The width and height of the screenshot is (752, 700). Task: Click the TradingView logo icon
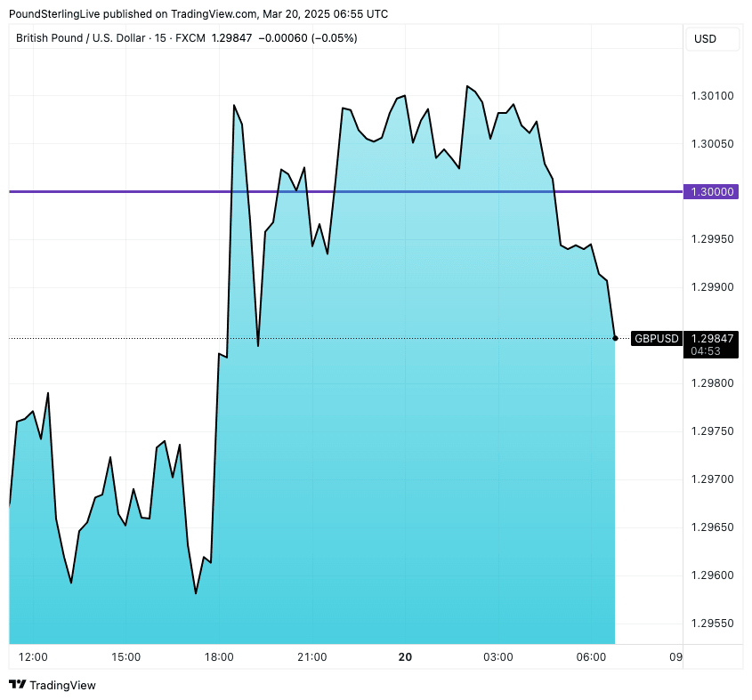17,685
